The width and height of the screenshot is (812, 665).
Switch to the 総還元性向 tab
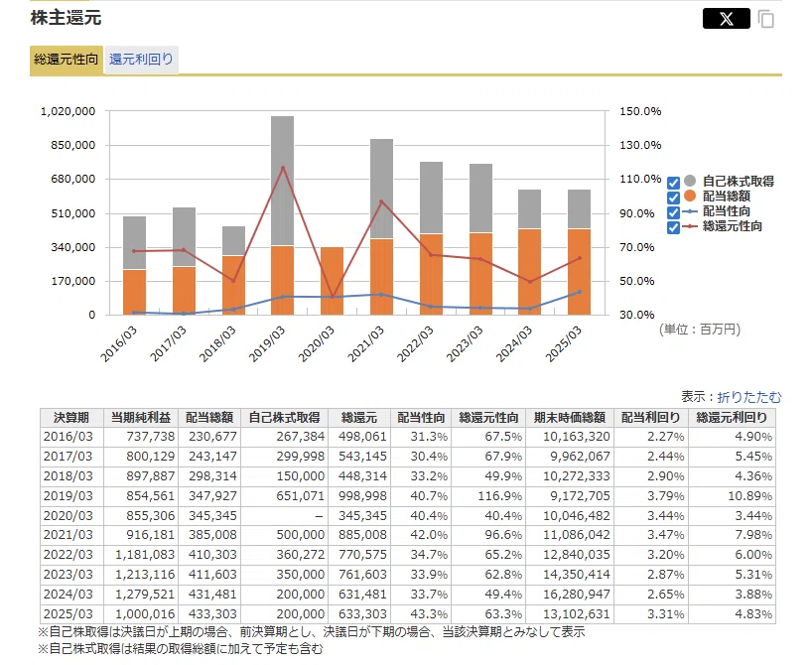pos(67,60)
